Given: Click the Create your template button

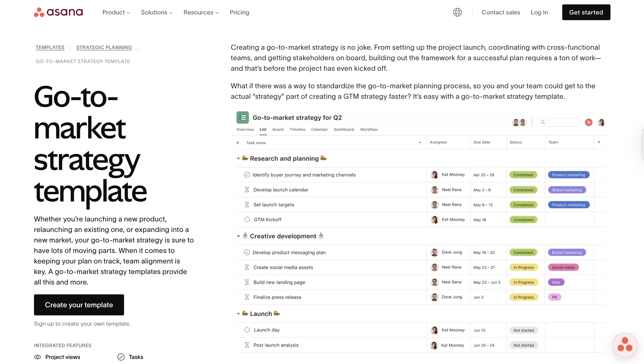Looking at the screenshot, I should point(79,305).
